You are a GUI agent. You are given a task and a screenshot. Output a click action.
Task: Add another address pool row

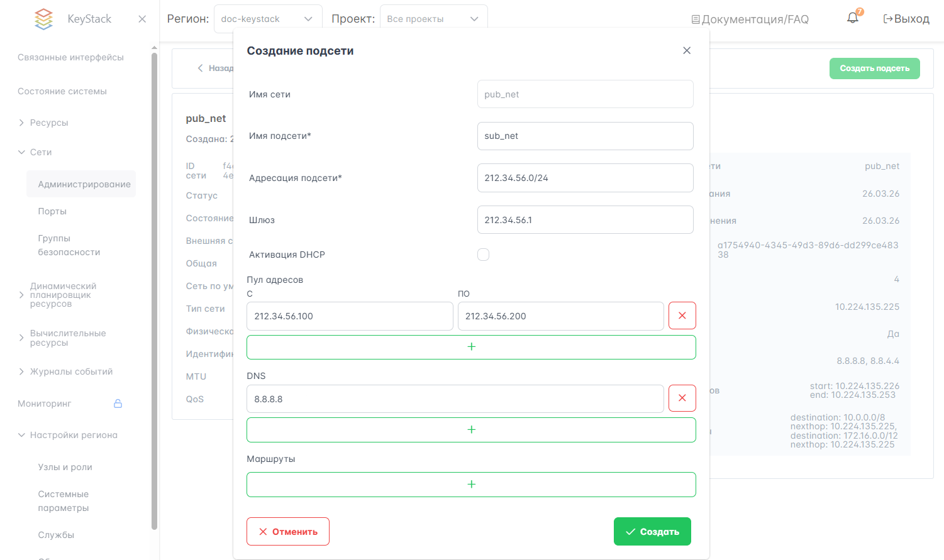[471, 347]
